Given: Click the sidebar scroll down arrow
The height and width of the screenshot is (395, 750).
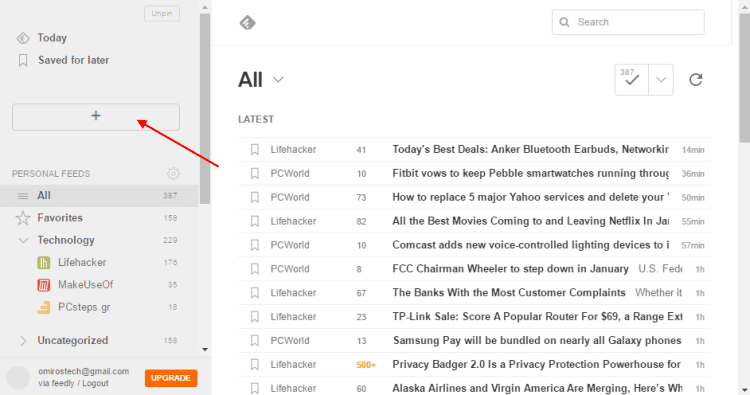Looking at the screenshot, I should pyautogui.click(x=205, y=350).
